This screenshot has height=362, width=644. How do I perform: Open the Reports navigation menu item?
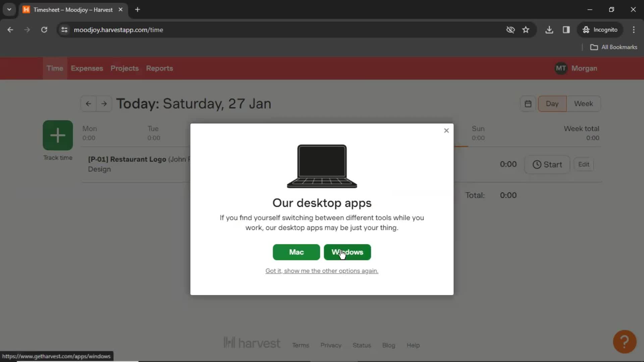coord(160,68)
